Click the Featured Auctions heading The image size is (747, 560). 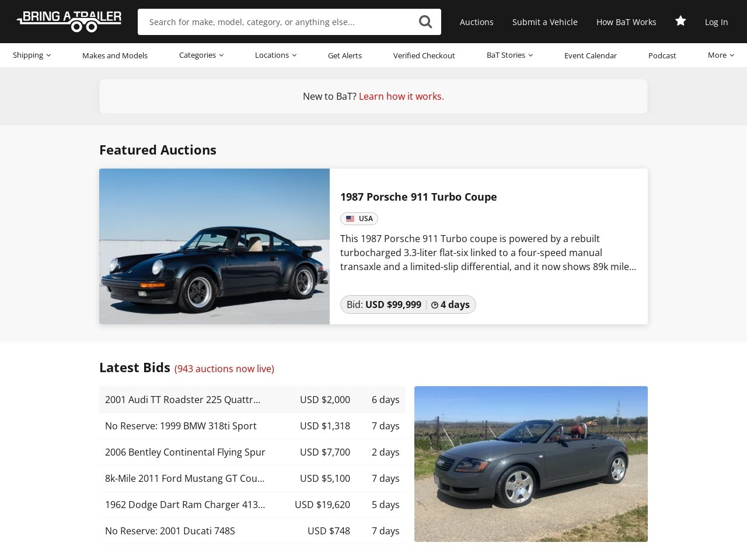158,150
